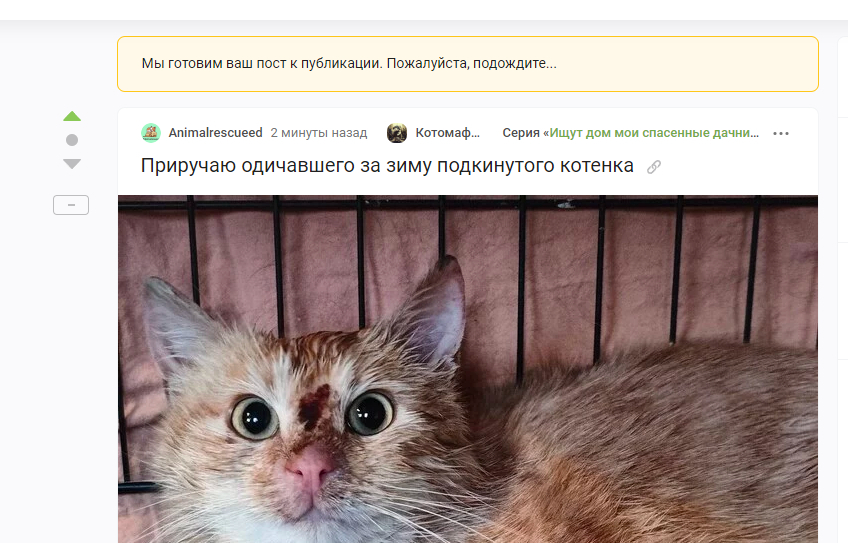Click the white top header bar

(424, 10)
